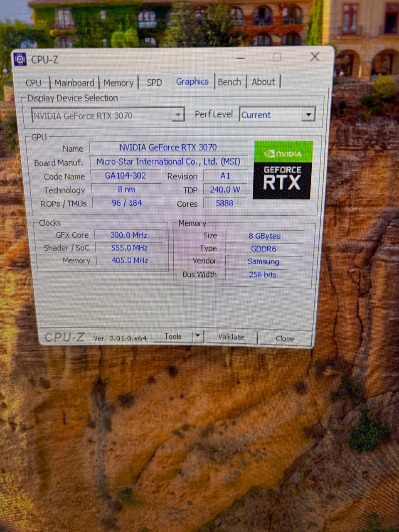
Task: Click the CPU-Z app icon in title bar
Action: point(20,59)
